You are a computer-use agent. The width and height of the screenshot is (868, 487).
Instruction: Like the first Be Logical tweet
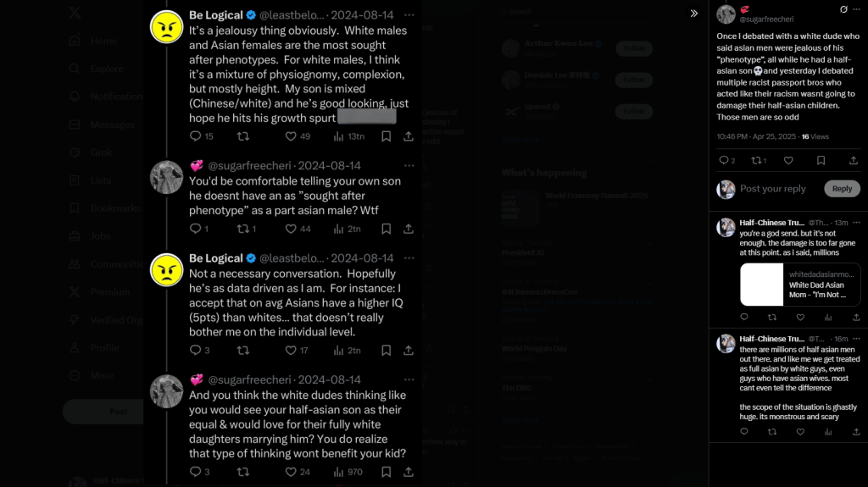(292, 136)
